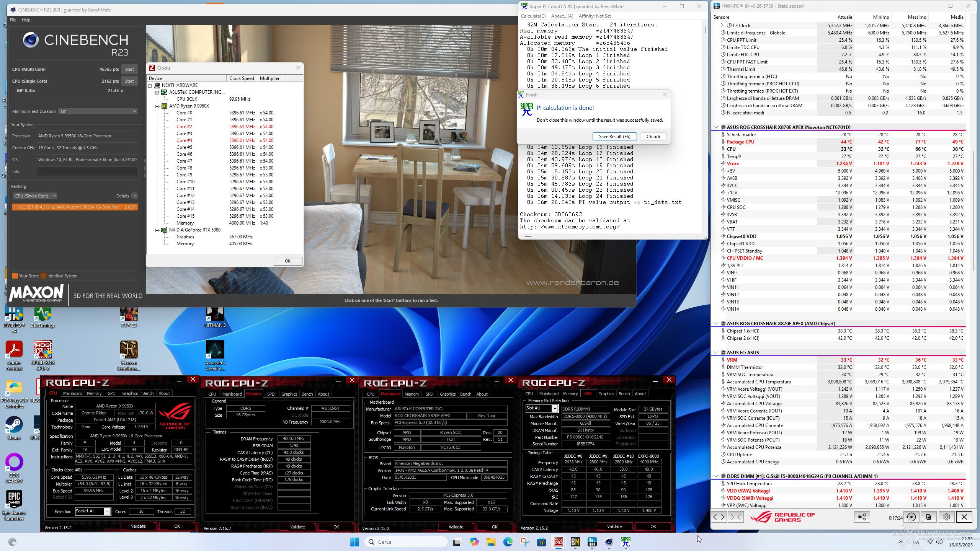Viewport: 980px width, 551px height.
Task: Click the Info input field in Cinebench
Action: click(x=87, y=171)
